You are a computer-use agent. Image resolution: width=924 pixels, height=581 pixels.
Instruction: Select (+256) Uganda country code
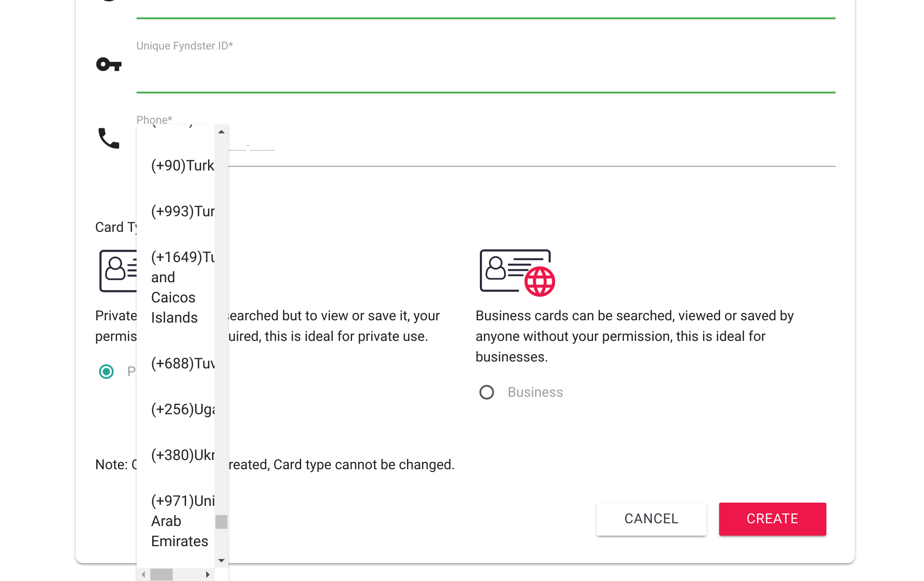click(x=176, y=409)
